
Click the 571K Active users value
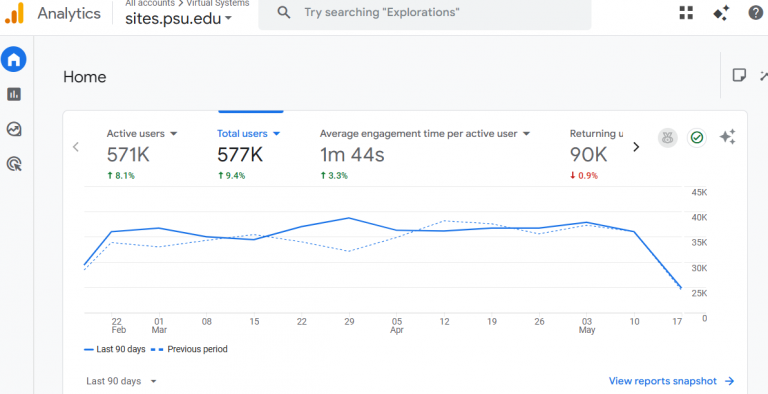pos(128,155)
